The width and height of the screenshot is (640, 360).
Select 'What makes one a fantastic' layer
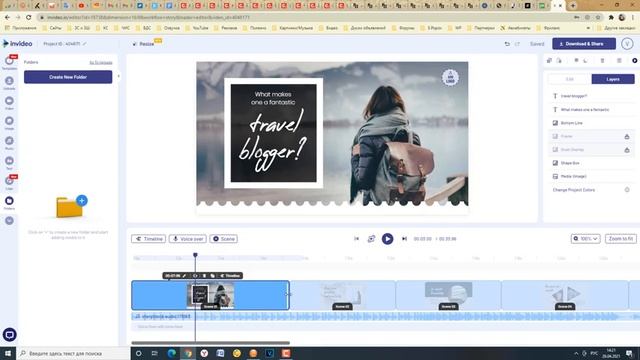[591, 110]
